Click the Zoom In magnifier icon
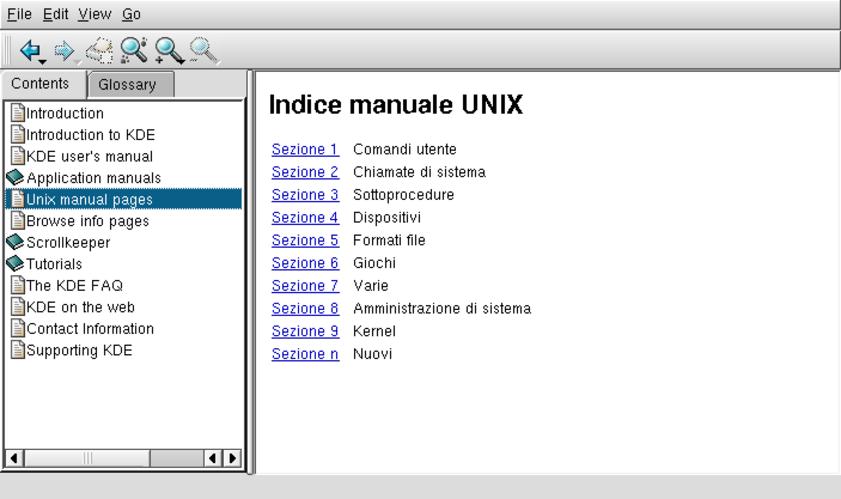Screen dimensions: 841x499 (168, 49)
